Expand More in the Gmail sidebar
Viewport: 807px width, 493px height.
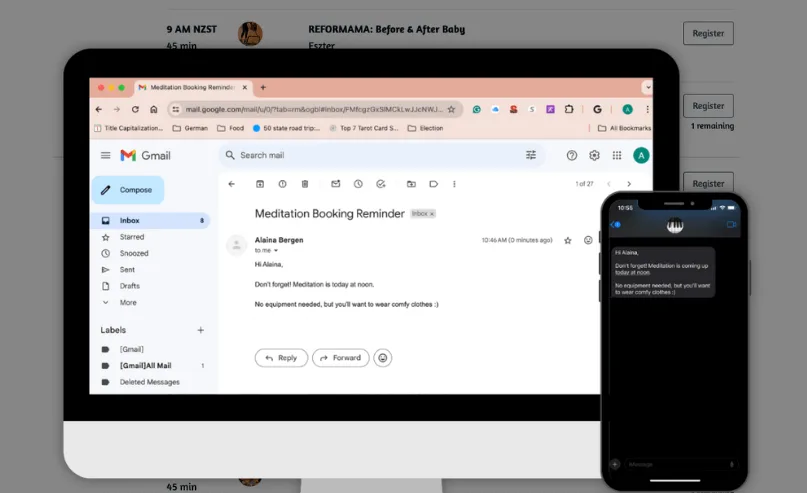[x=128, y=302]
